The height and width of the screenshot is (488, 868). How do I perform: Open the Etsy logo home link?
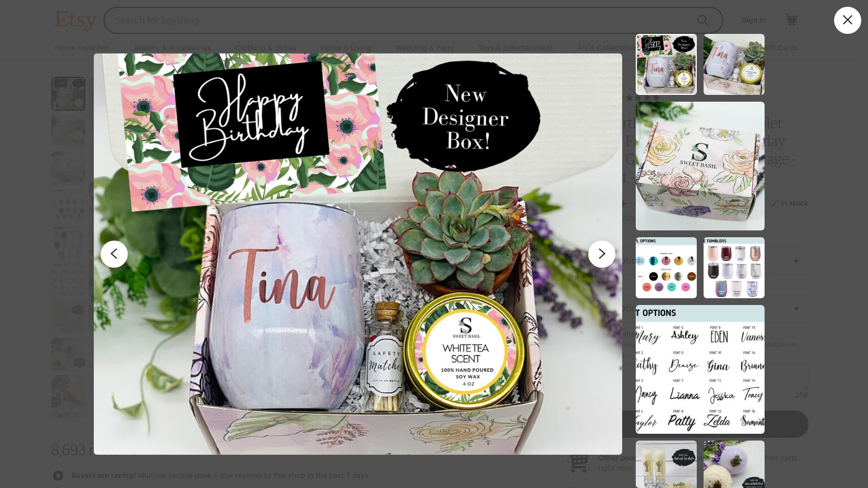coord(75,20)
